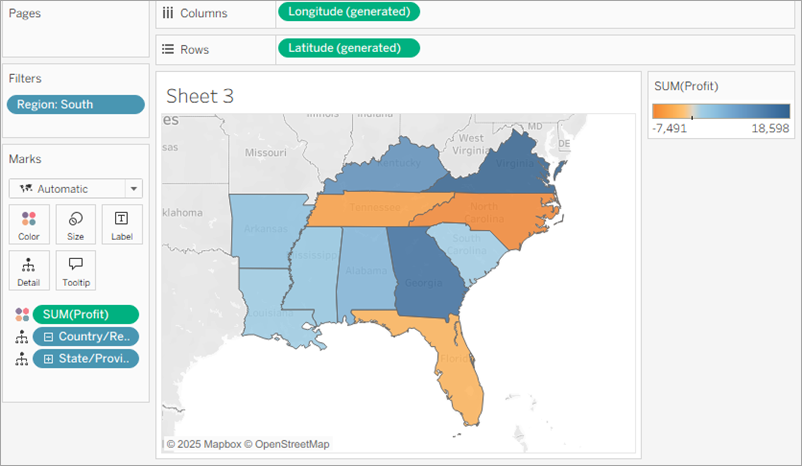The width and height of the screenshot is (802, 466).
Task: Open the Color marks card
Action: point(29,224)
